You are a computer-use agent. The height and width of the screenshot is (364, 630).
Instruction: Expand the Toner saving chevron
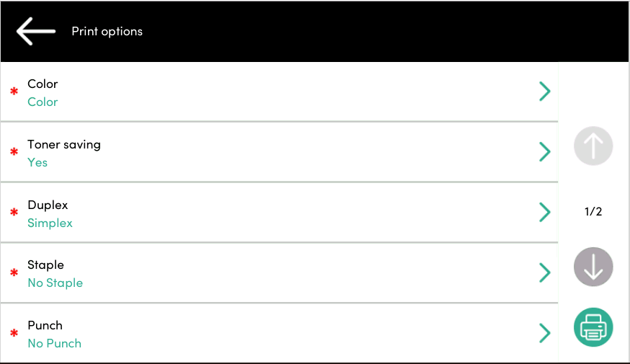tap(545, 151)
